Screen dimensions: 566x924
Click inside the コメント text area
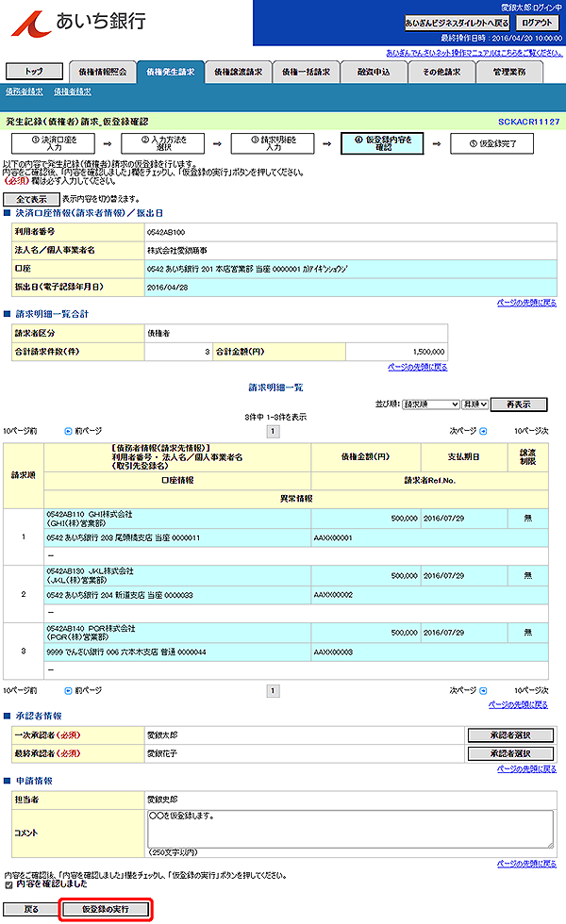pyautogui.click(x=350, y=829)
